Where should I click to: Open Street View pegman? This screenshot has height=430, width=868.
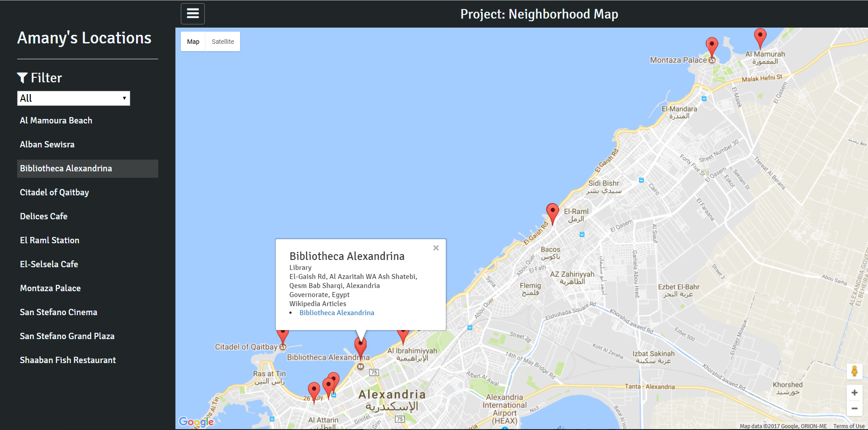[x=854, y=371]
